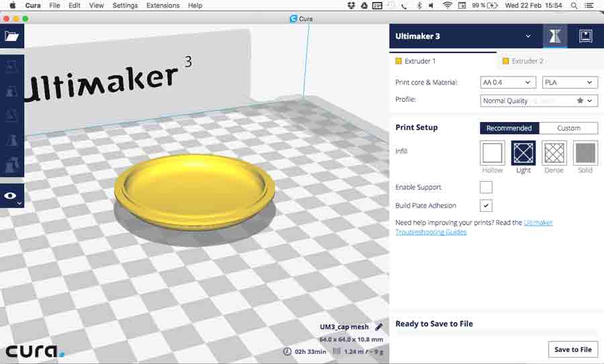Image resolution: width=604 pixels, height=364 pixels.
Task: Click the Wi-Fi icon in menu bar
Action: [x=447, y=5]
